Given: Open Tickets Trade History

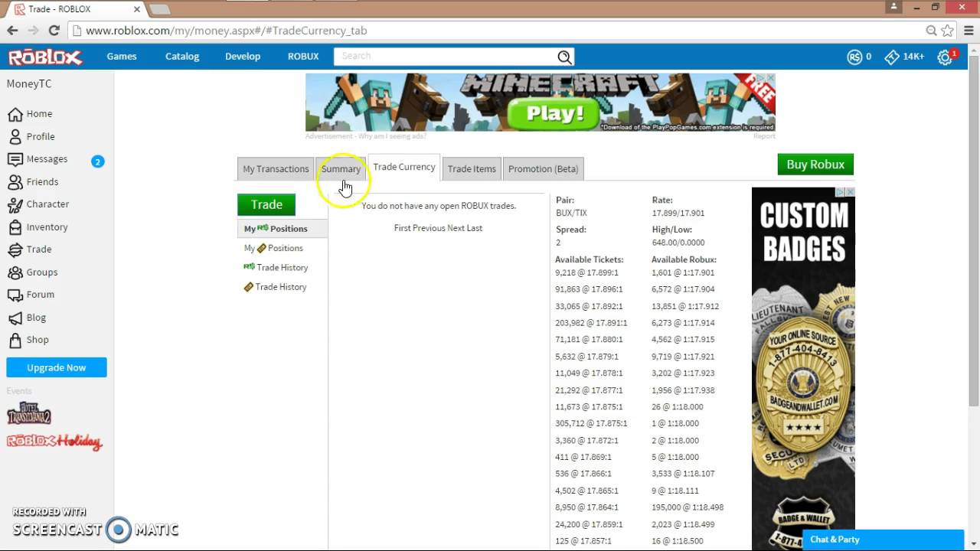Looking at the screenshot, I should click(x=275, y=287).
